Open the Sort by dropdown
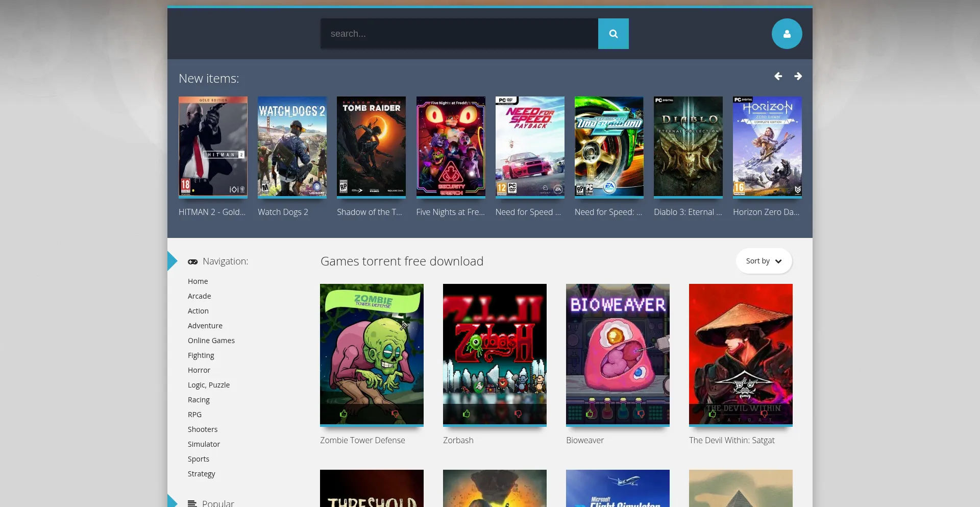The image size is (980, 507). point(763,260)
